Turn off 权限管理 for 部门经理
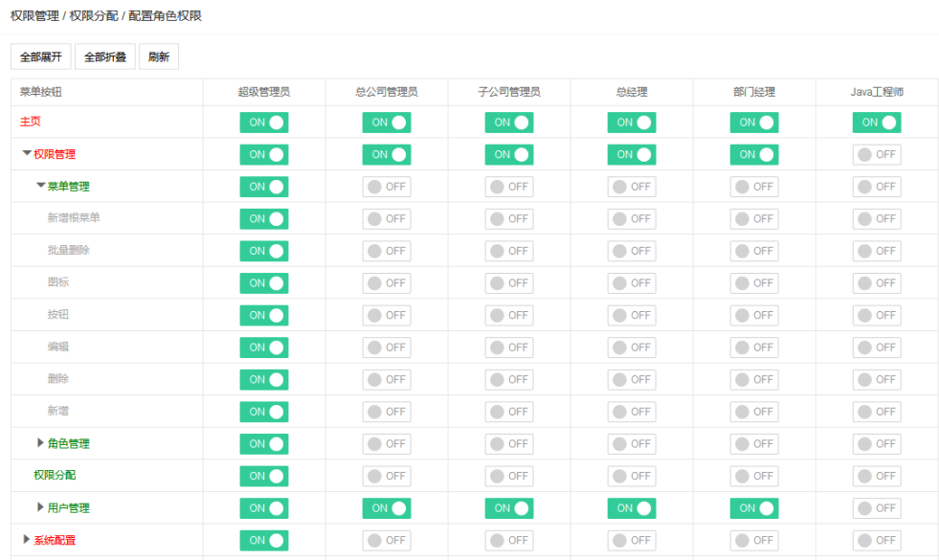Viewport: 939px width, 560px height. point(754,155)
